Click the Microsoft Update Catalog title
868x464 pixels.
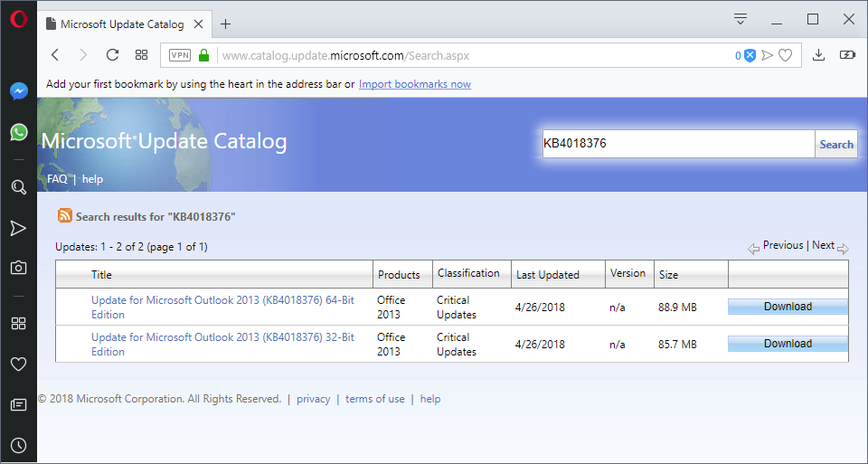click(164, 141)
